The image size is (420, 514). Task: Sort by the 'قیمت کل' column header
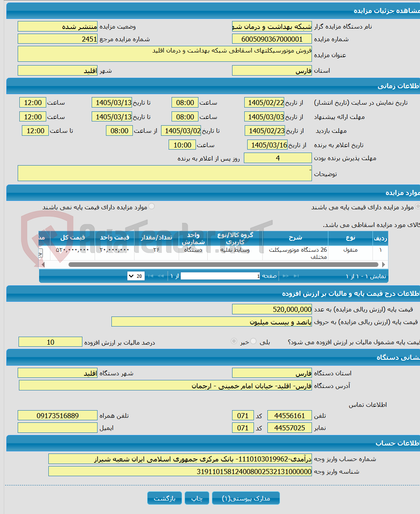pos(72,238)
